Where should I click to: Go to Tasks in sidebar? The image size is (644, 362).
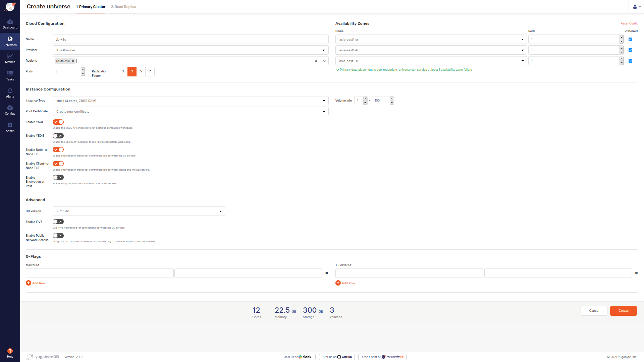[x=10, y=76]
